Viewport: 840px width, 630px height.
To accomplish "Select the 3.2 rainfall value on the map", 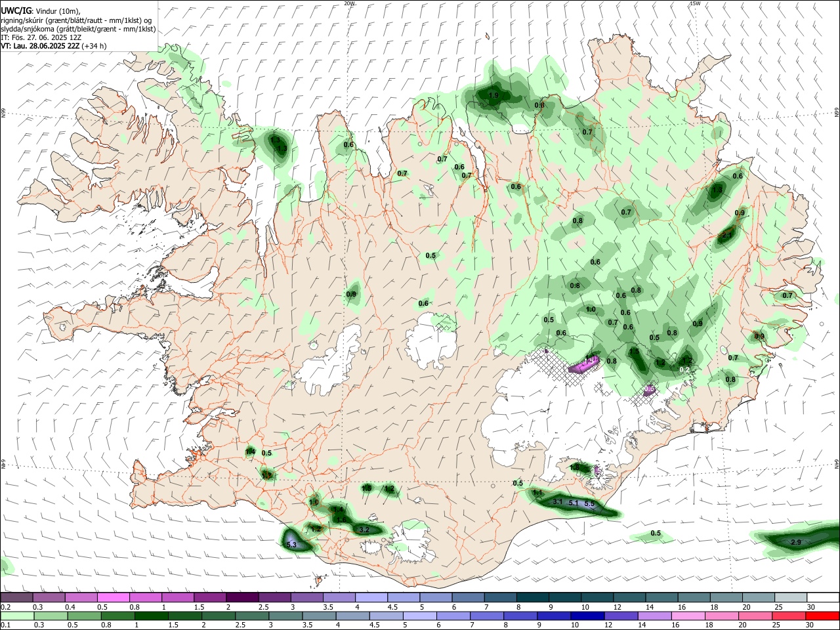I will click(365, 529).
